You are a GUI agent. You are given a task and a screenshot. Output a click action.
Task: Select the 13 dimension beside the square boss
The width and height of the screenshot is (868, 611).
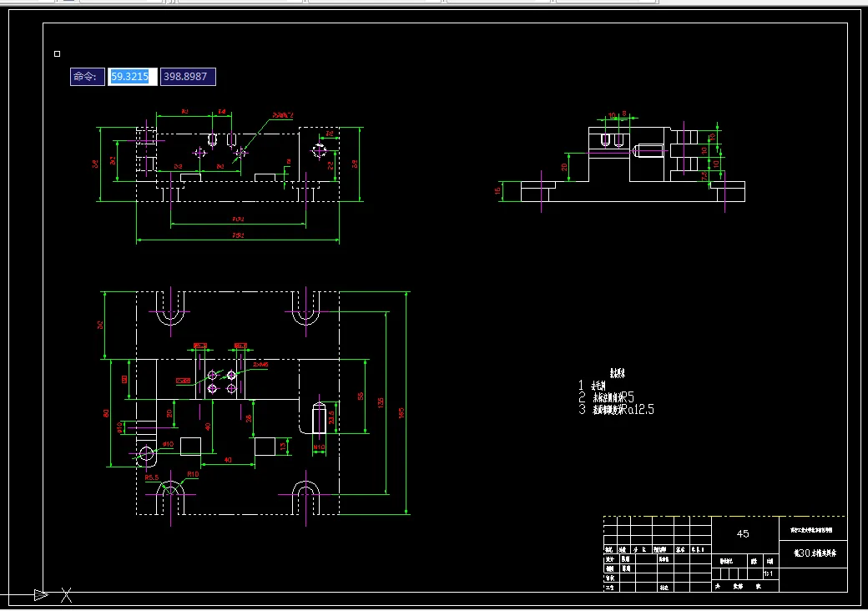283,446
